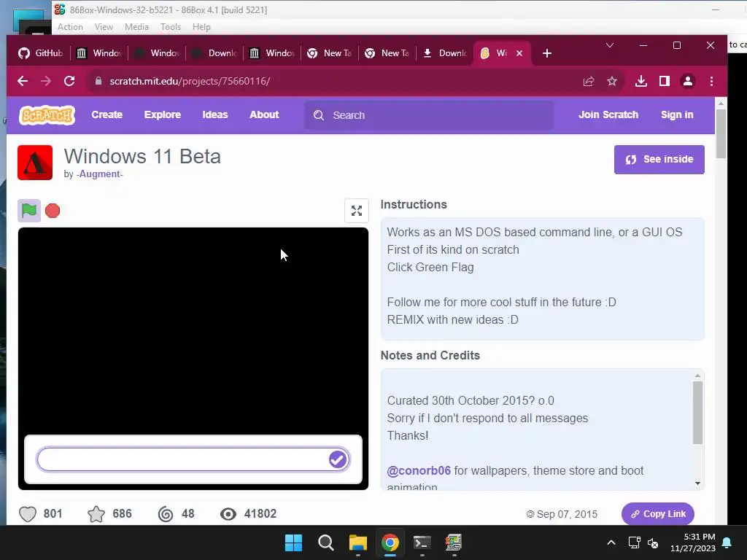Click the See inside button

pyautogui.click(x=659, y=160)
